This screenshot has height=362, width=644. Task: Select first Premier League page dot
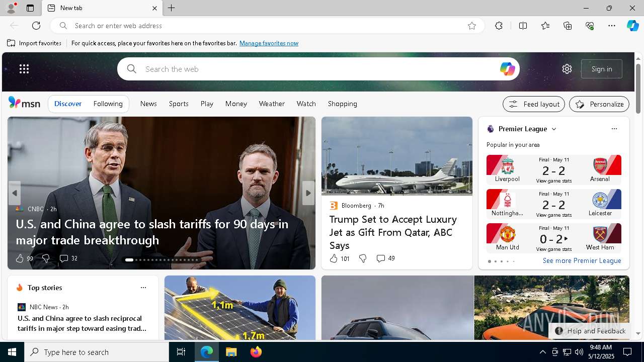[489, 261]
